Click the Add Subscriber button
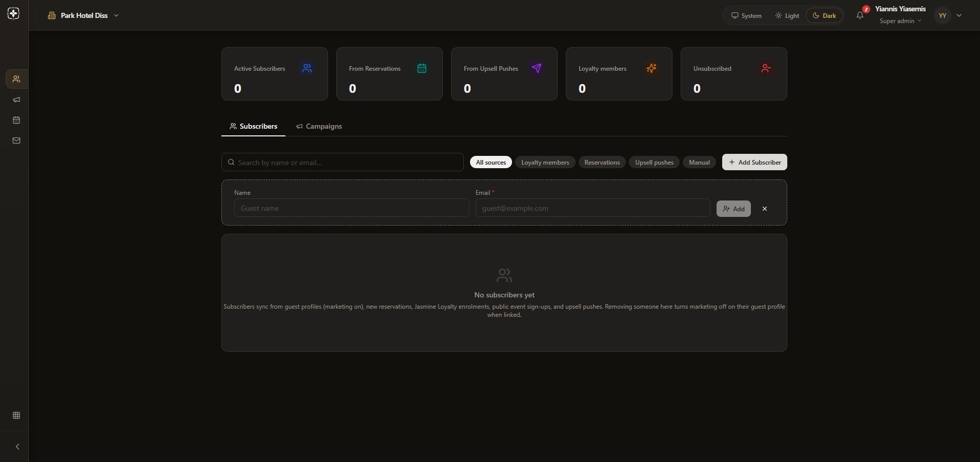 point(754,162)
